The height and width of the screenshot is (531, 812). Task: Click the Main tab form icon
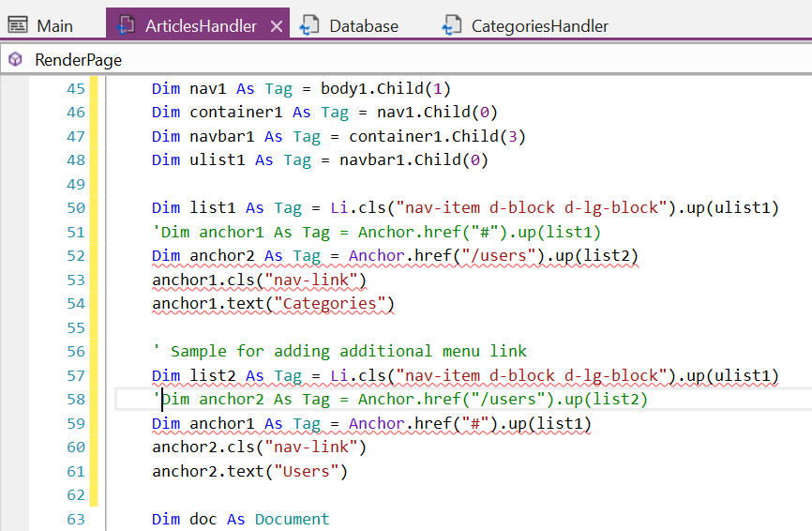pos(18,25)
